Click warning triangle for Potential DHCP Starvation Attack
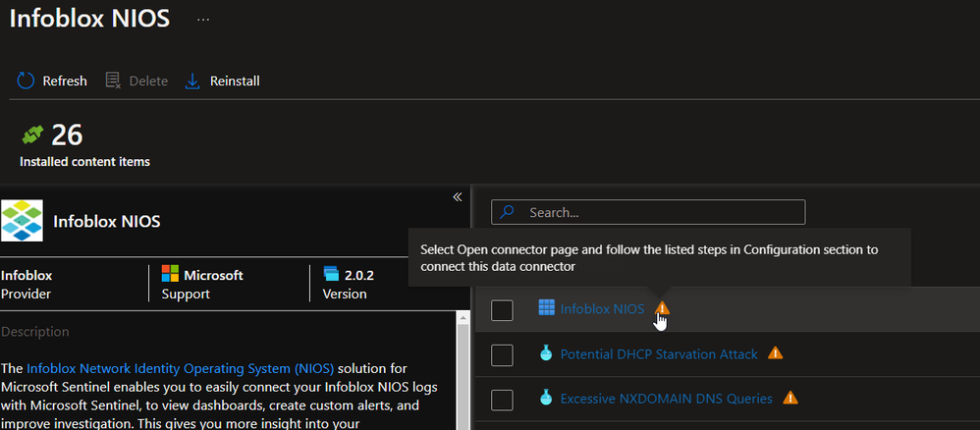The height and width of the screenshot is (430, 980). [x=775, y=353]
